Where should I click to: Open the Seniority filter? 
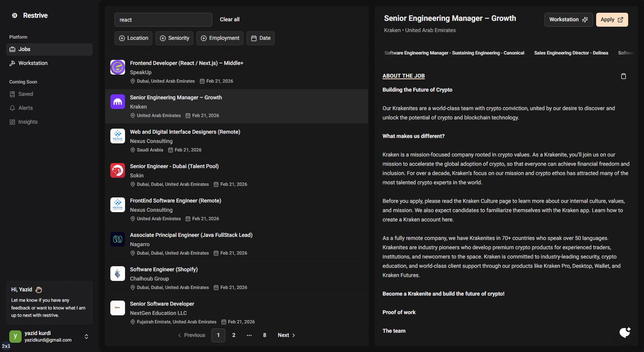[174, 38]
